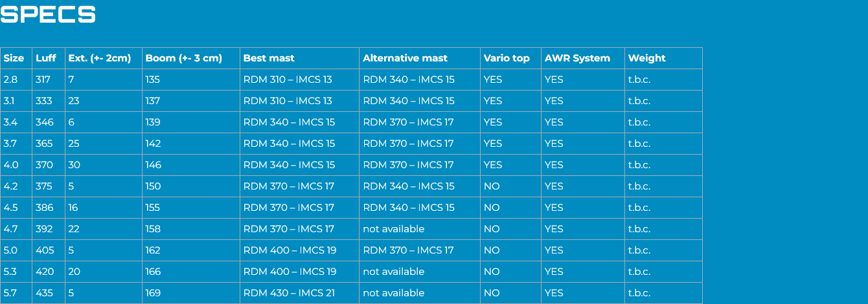Click luff value 420 in size 5.3 row
868x304 pixels.
(45, 272)
